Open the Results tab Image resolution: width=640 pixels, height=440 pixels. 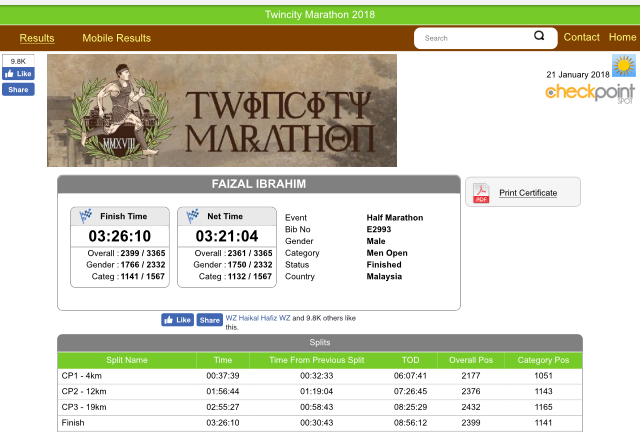pos(37,38)
